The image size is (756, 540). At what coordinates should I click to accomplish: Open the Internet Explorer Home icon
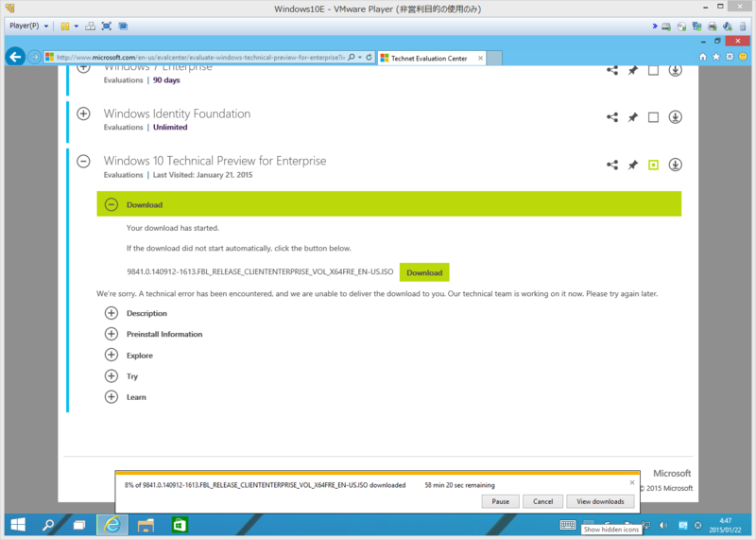[702, 57]
